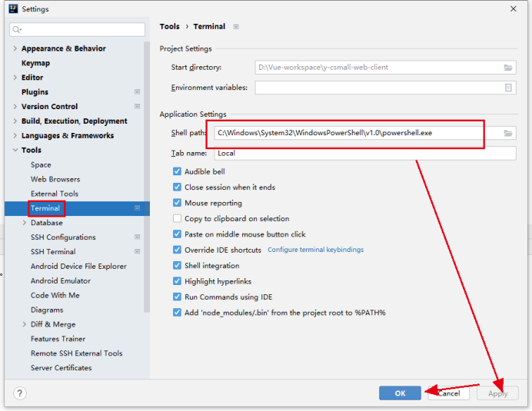Viewport: 532px width, 411px height.
Task: Click the project-level icon on the SSH Terminal row
Action: pyautogui.click(x=137, y=252)
